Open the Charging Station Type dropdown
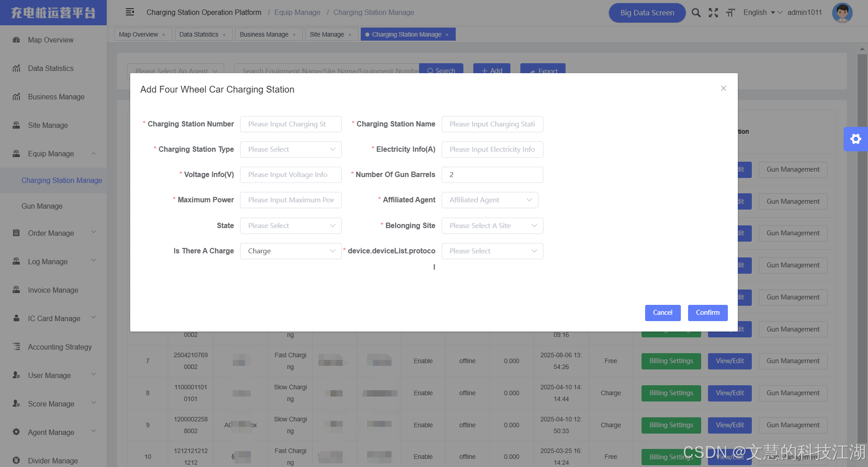The image size is (868, 467). pos(291,149)
